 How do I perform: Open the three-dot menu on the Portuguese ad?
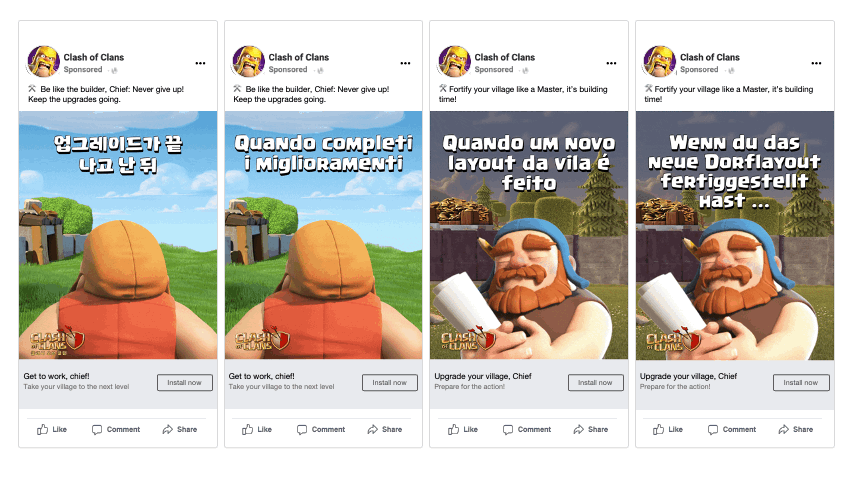(611, 63)
